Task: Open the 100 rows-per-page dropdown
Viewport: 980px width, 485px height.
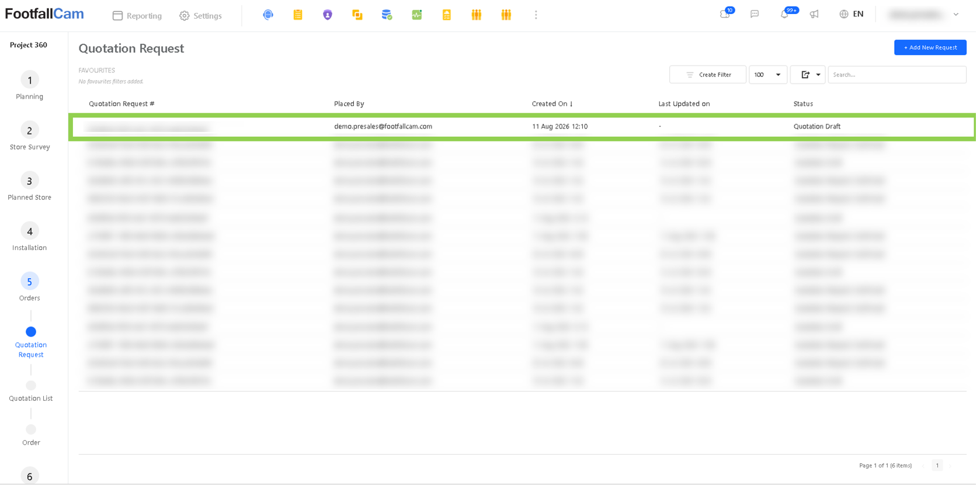Action: coord(768,75)
